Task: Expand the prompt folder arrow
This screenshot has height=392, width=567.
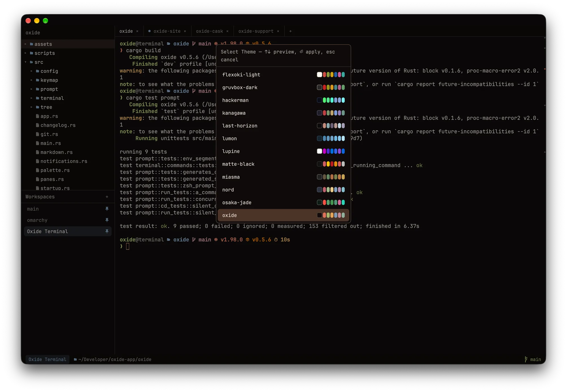Action: click(x=31, y=89)
